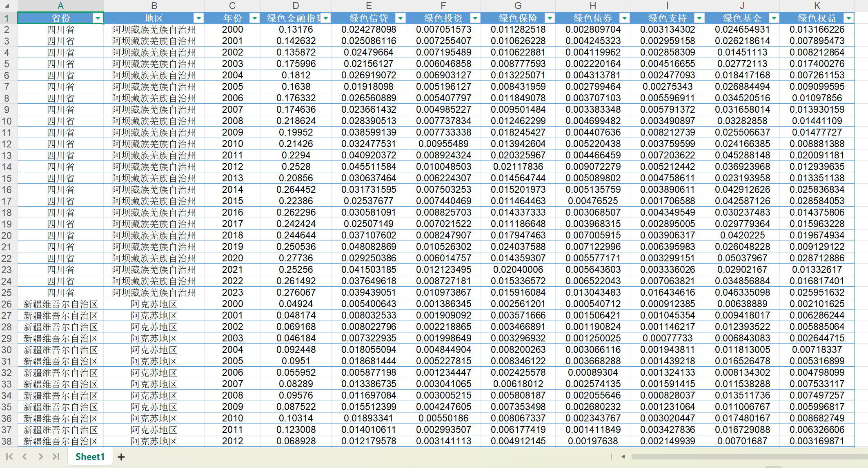This screenshot has width=868, height=468.
Task: Expand the 年份 column filter
Action: pos(255,18)
